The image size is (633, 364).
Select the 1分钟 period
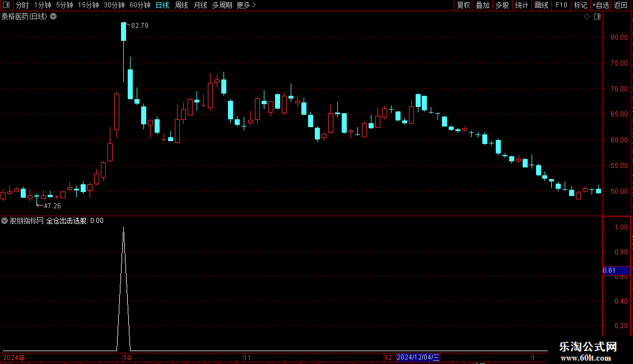pos(43,5)
